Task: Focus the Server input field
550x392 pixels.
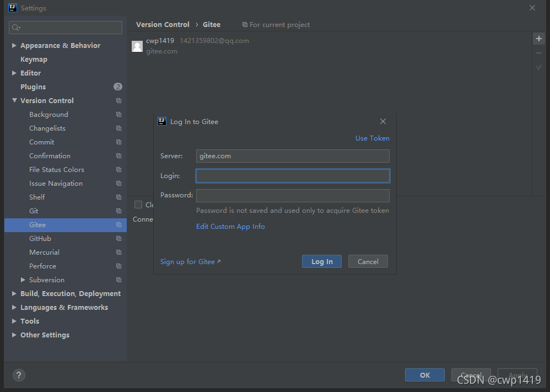Action: pos(293,156)
